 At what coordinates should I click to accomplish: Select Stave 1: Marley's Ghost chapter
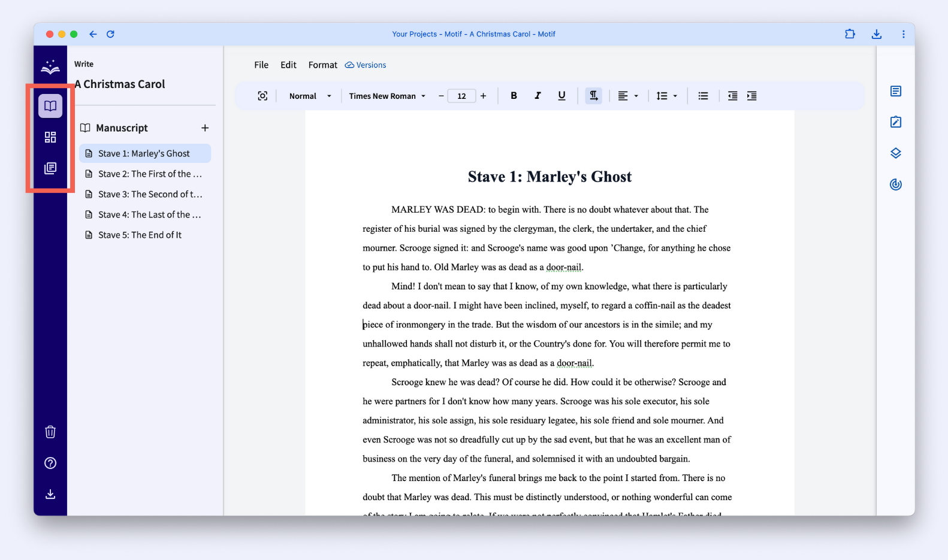145,153
